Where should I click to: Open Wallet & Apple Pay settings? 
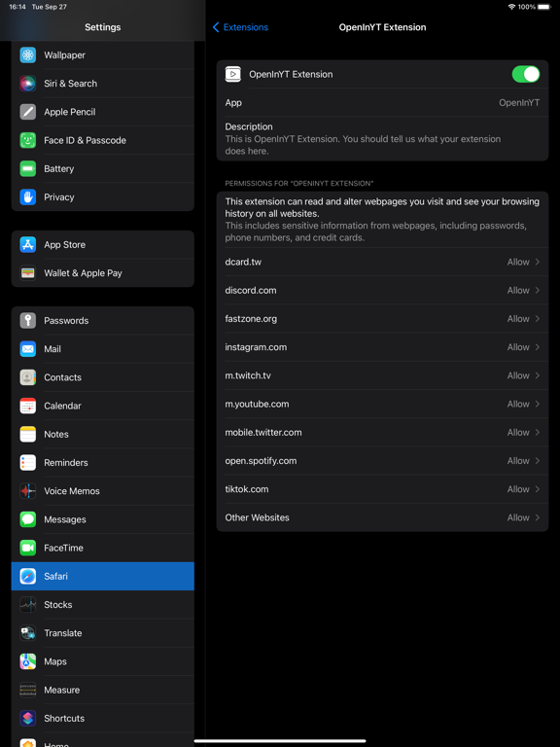[x=103, y=273]
